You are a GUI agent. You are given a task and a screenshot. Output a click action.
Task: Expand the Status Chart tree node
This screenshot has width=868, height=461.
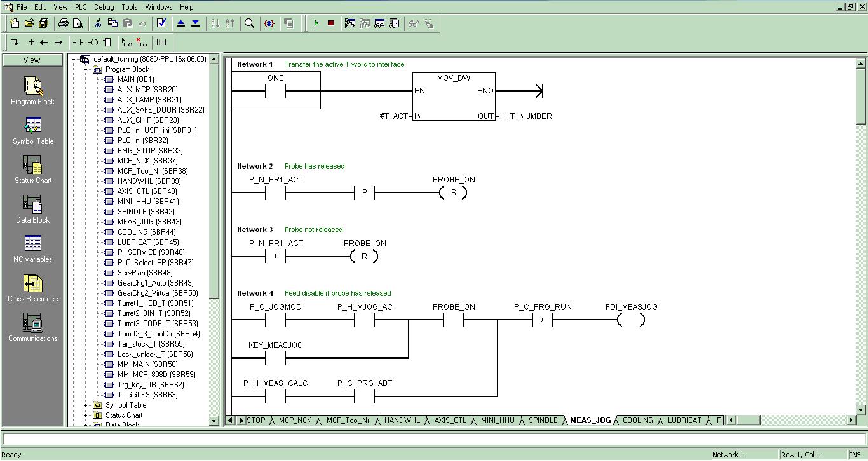point(86,415)
